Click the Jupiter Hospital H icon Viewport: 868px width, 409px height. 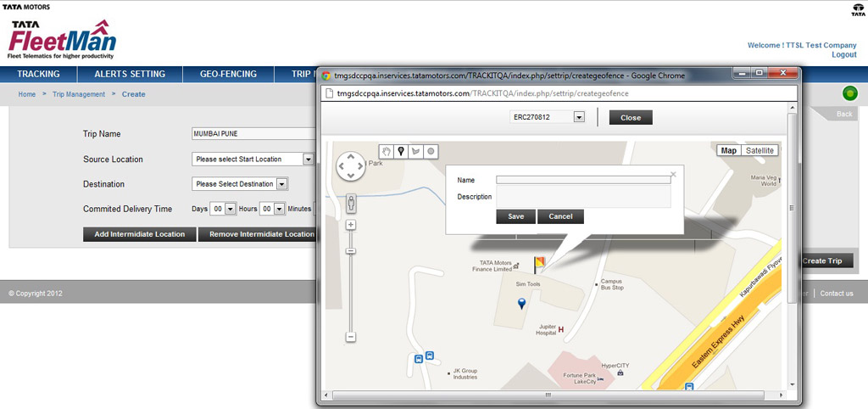tap(561, 330)
